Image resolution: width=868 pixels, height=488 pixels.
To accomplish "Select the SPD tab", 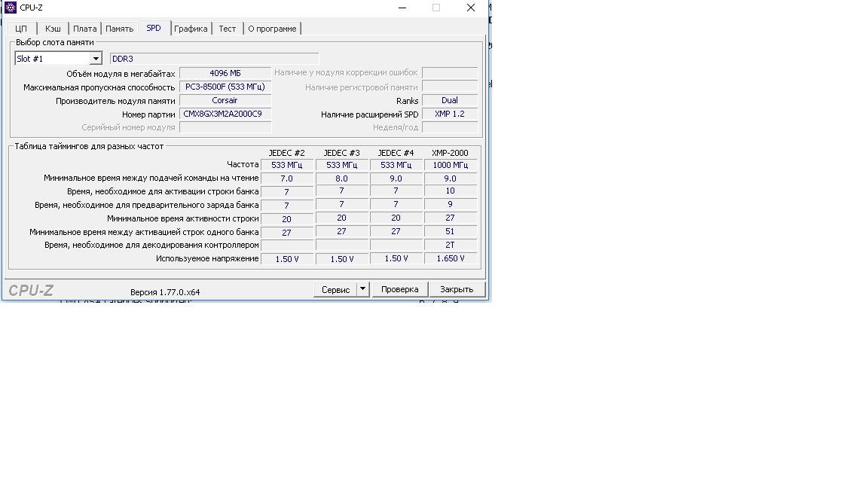I will click(154, 28).
